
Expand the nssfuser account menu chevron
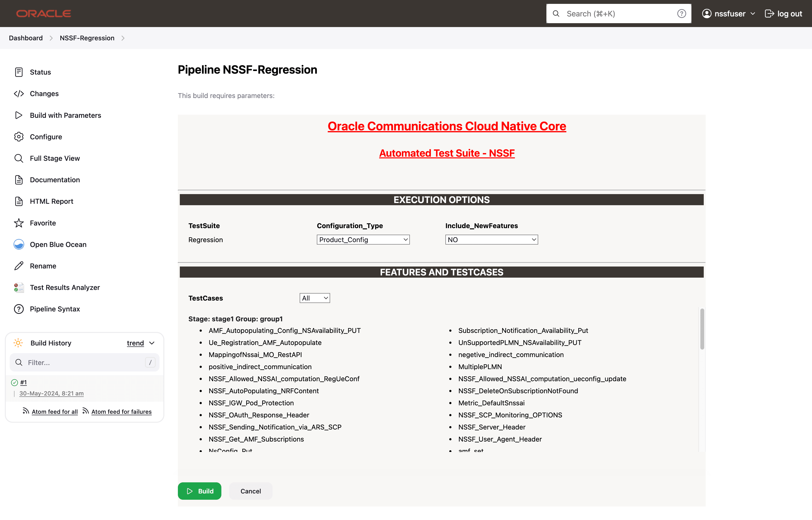coord(753,14)
